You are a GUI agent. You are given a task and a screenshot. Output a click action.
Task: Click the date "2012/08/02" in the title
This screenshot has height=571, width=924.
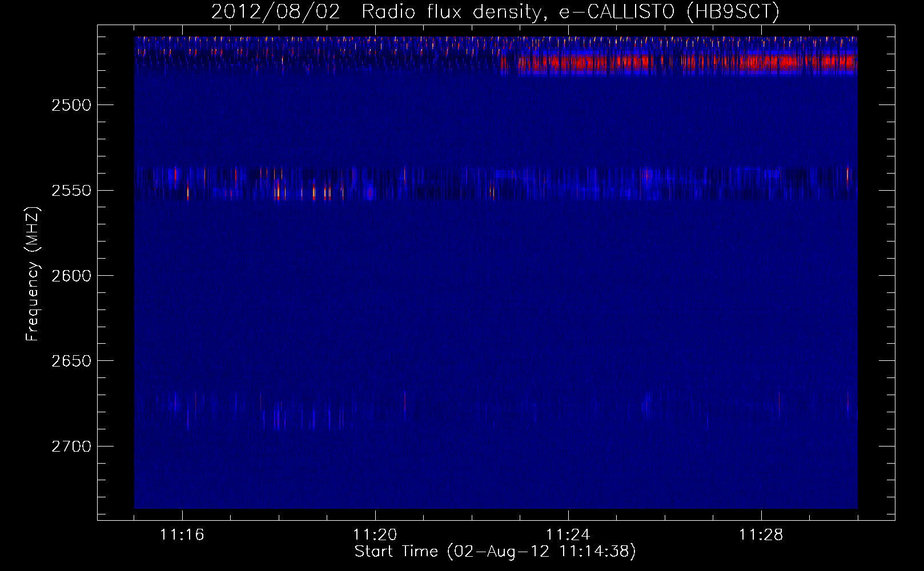pos(276,12)
